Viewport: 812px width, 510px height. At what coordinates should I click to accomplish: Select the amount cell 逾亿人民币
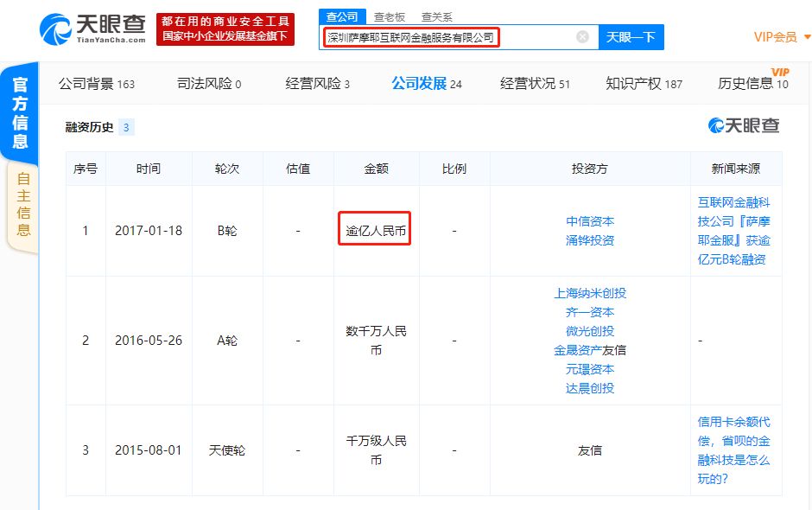[x=376, y=231]
